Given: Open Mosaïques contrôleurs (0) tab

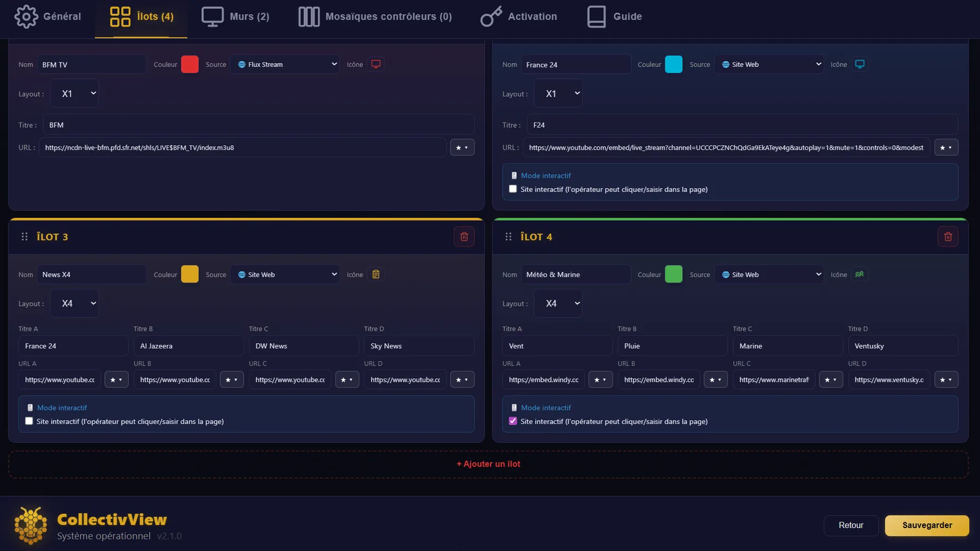Looking at the screenshot, I should click(375, 17).
